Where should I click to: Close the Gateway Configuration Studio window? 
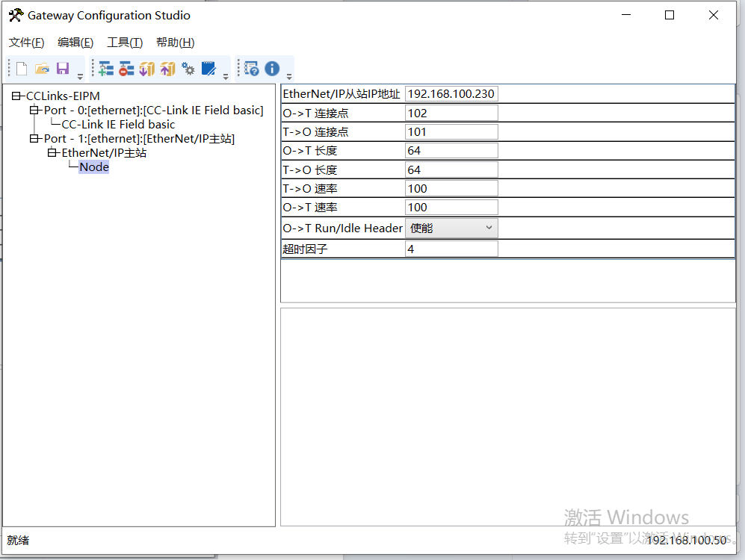(x=713, y=15)
